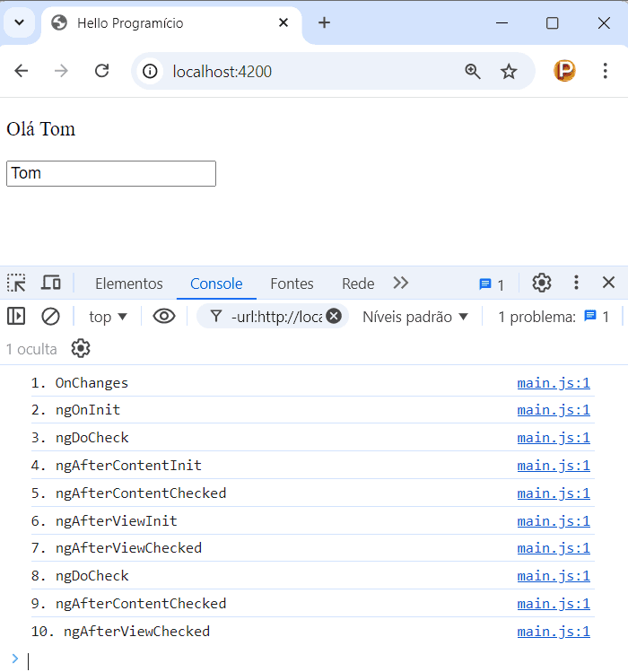Switch to the Fontes tab
Image resolution: width=628 pixels, height=672 pixels.
[x=292, y=284]
